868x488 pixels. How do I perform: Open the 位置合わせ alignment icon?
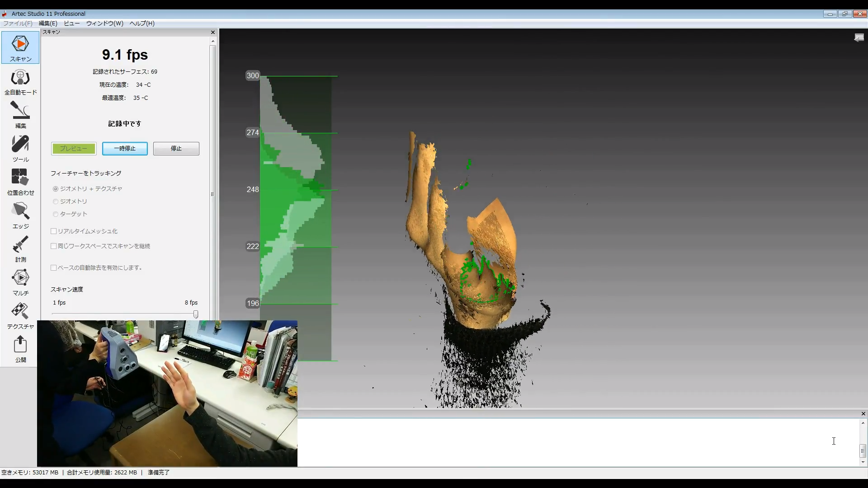(x=20, y=182)
